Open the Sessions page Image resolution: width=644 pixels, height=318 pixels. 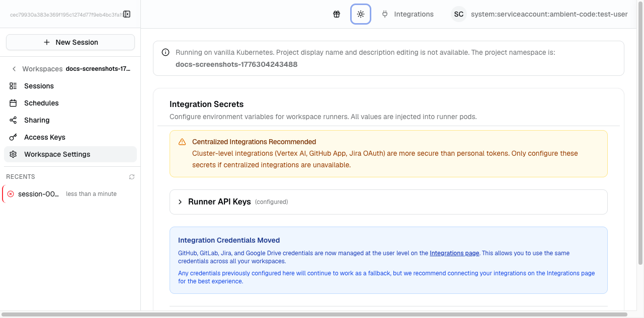[39, 86]
